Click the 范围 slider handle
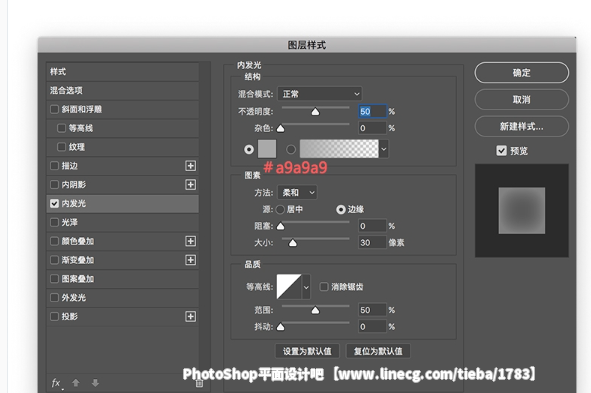 pyautogui.click(x=315, y=310)
